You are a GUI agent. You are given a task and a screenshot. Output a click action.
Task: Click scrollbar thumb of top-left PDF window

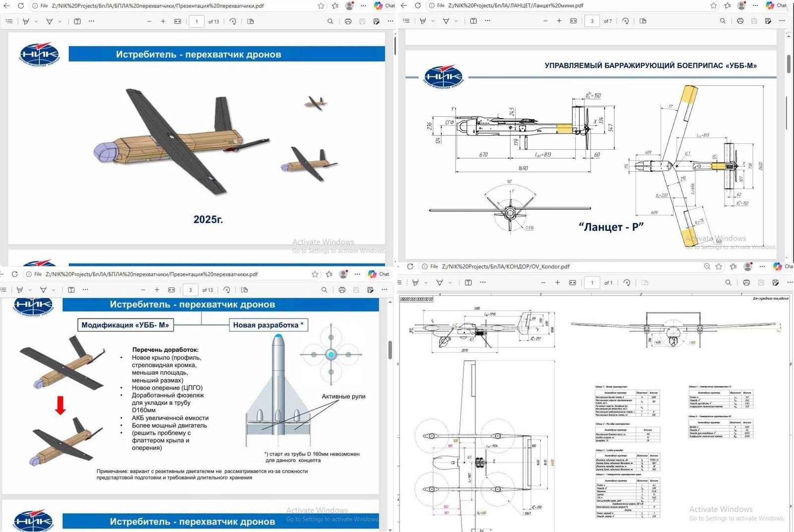[x=395, y=45]
